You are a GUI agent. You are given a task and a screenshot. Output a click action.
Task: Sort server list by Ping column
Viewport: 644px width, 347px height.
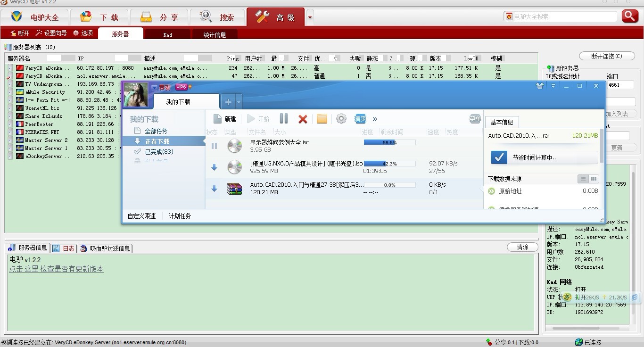point(233,58)
